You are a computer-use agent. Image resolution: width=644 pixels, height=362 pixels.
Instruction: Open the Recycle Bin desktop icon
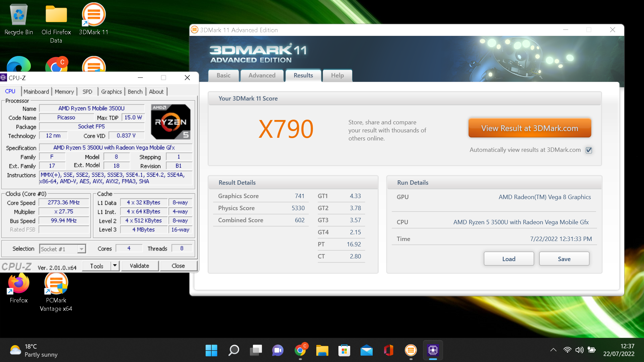coord(19,19)
